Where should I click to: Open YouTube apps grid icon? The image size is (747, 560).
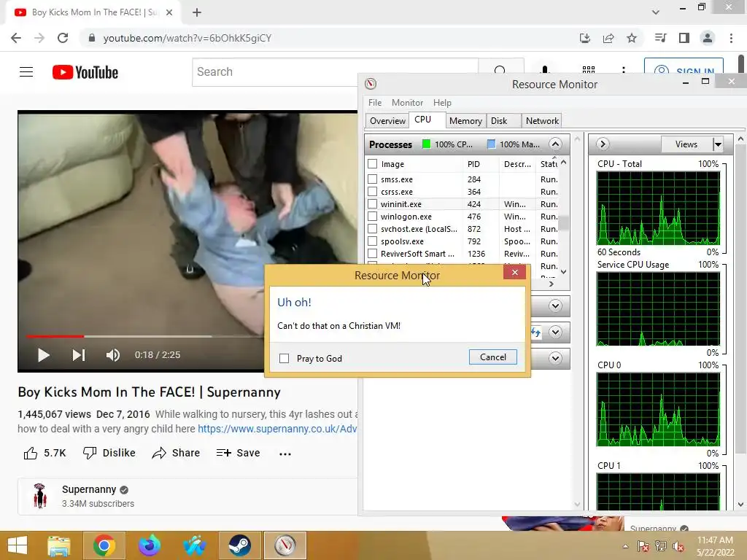click(x=589, y=69)
